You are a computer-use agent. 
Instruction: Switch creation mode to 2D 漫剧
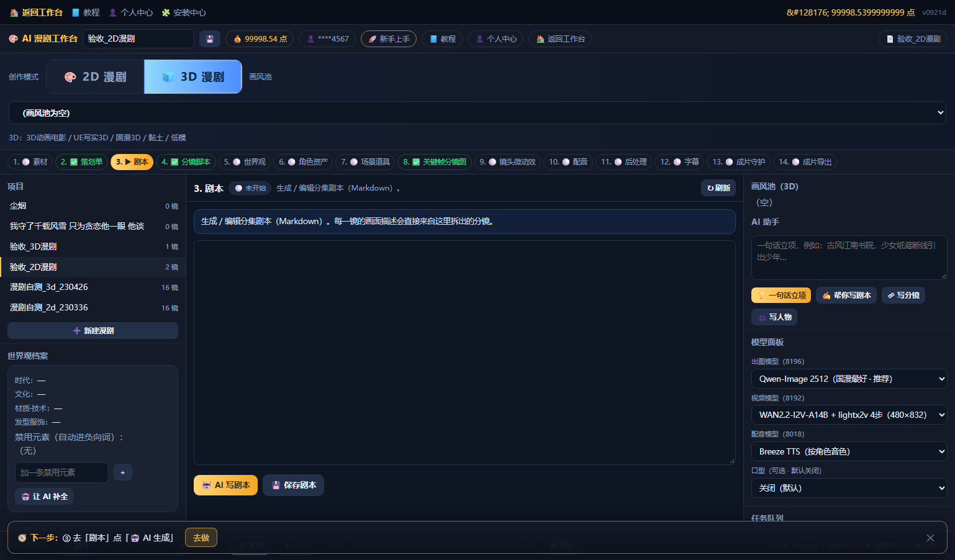click(96, 76)
